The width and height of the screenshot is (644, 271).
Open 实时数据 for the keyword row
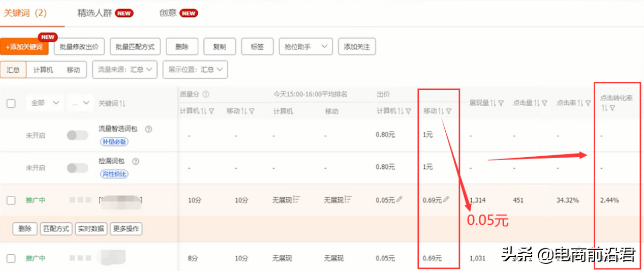click(90, 229)
